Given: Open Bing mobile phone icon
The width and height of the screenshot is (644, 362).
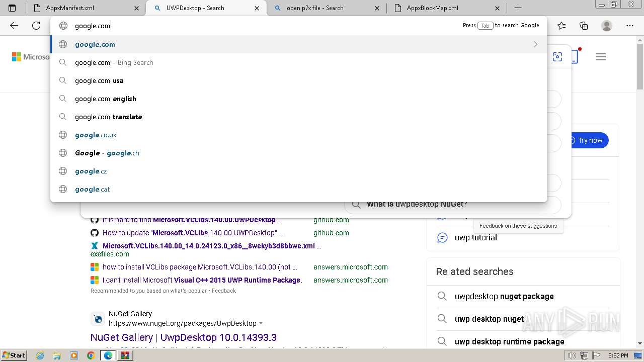Looking at the screenshot, I should (575, 57).
